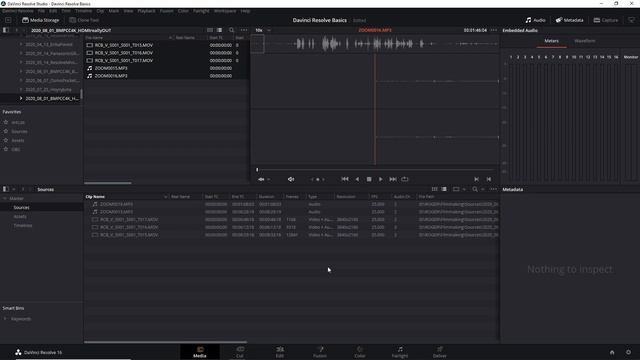This screenshot has width=640, height=360.
Task: Switch to the Fusion page
Action: pos(320,352)
